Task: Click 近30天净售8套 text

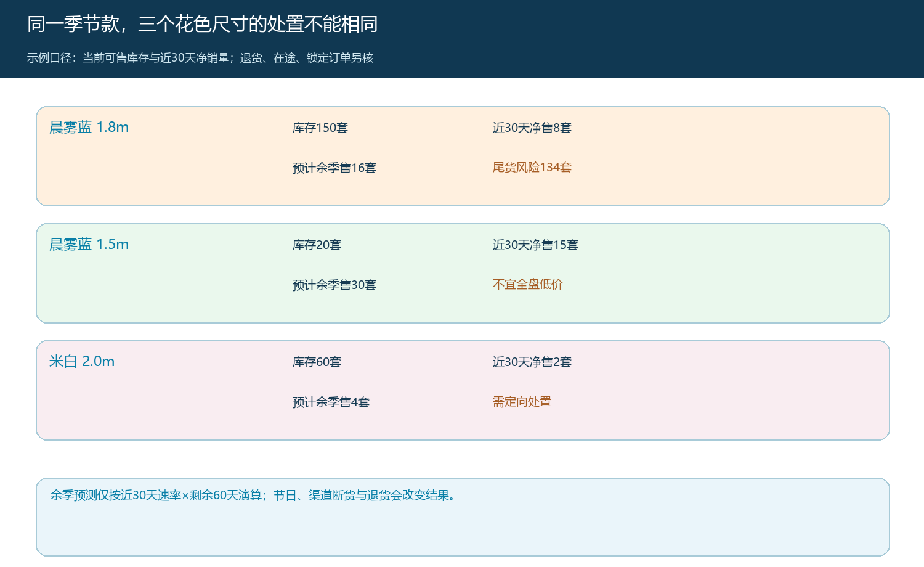Action: [532, 128]
